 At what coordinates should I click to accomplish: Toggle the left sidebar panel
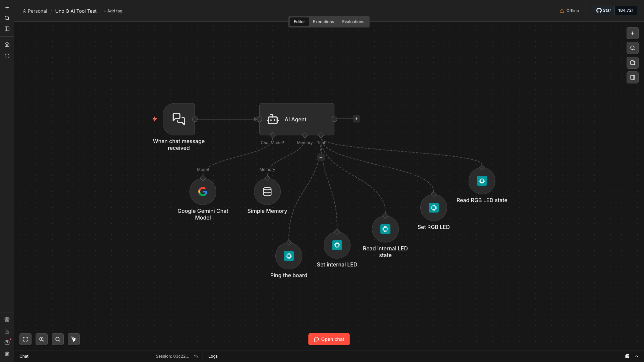pos(7,29)
